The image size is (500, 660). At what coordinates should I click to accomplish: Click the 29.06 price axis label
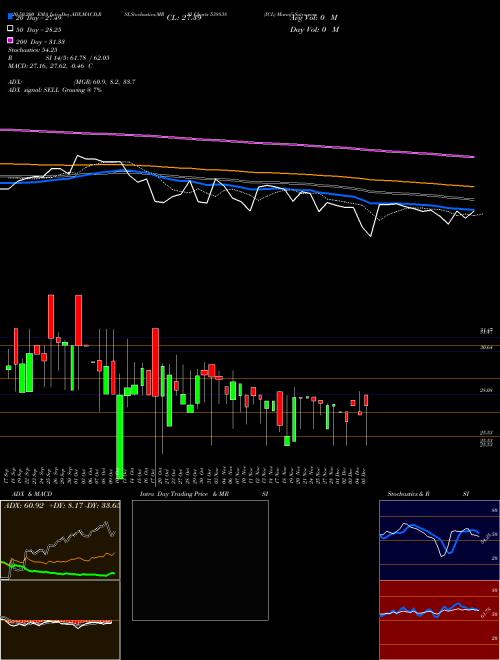click(486, 391)
